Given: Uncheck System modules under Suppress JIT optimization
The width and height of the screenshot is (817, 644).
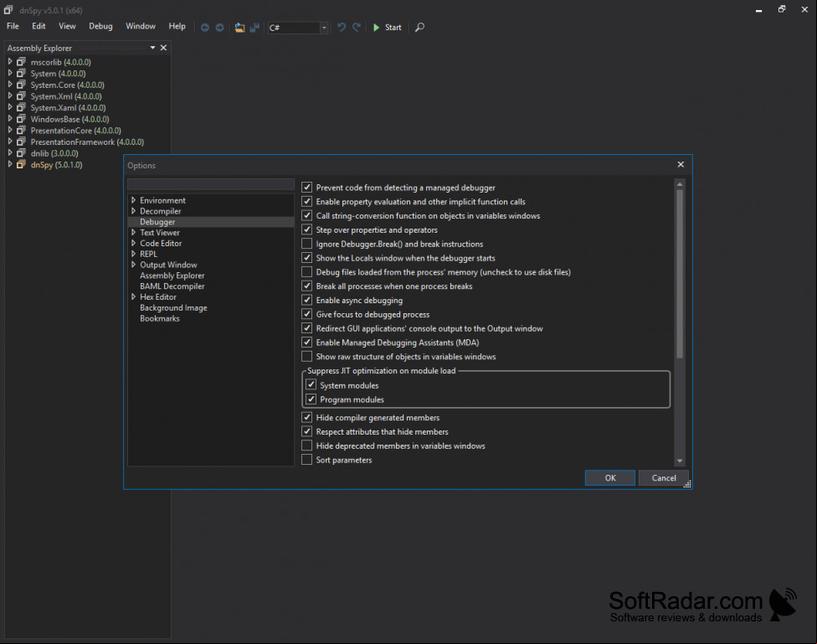Looking at the screenshot, I should (x=311, y=385).
